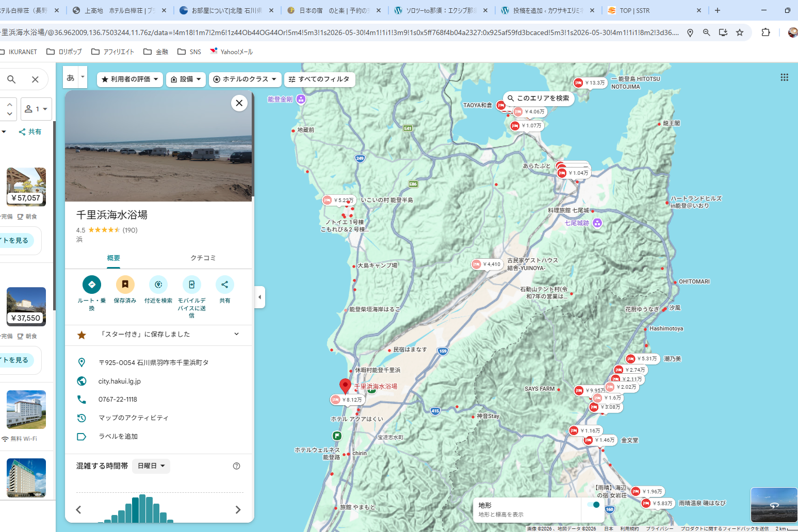Collapse the side panel with arrow handle
The width and height of the screenshot is (798, 532).
(x=260, y=297)
